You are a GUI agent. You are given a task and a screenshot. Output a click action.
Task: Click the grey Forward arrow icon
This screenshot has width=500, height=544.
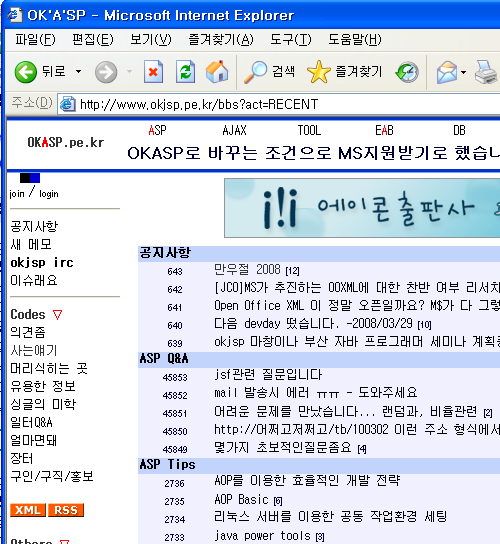click(x=106, y=72)
